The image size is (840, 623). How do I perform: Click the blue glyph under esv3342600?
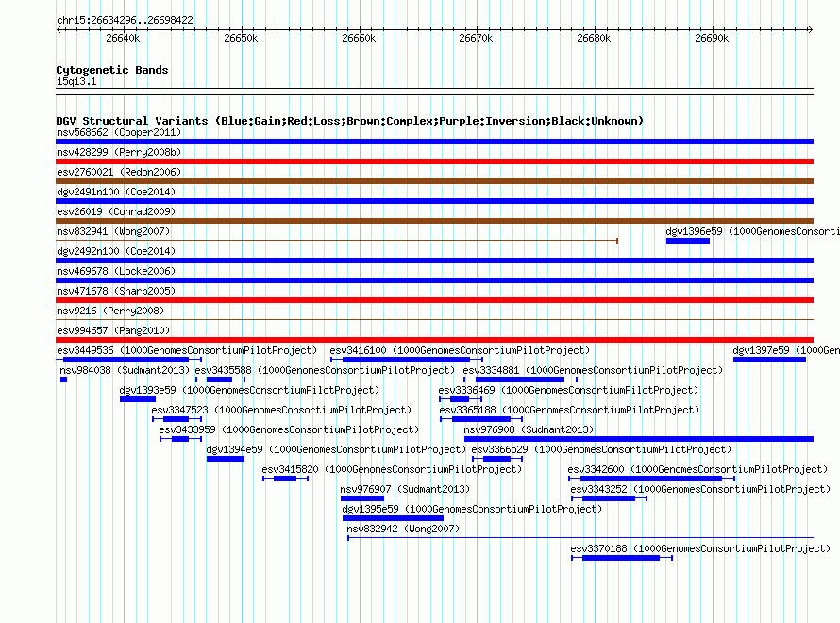[x=651, y=479]
